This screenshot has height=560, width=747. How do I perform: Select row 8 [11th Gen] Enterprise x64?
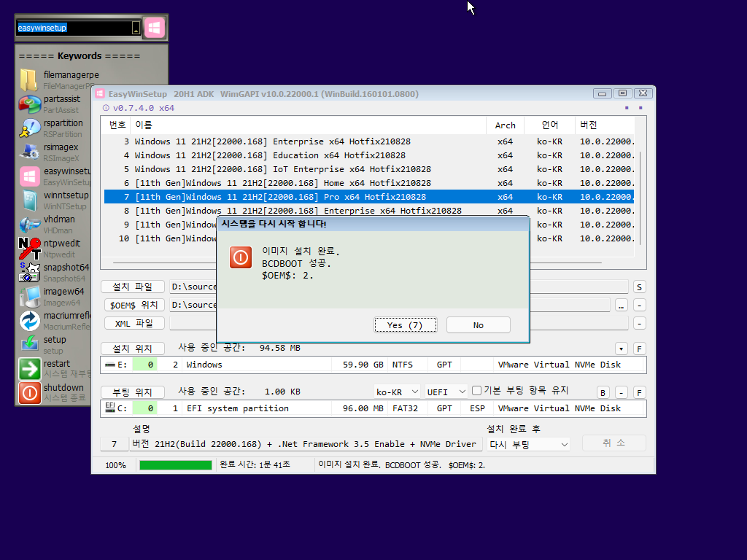(x=369, y=211)
